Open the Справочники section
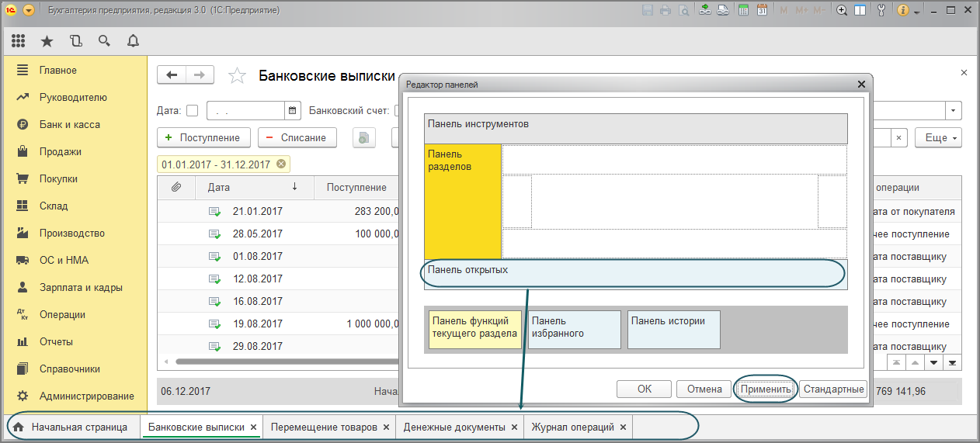 (x=68, y=369)
